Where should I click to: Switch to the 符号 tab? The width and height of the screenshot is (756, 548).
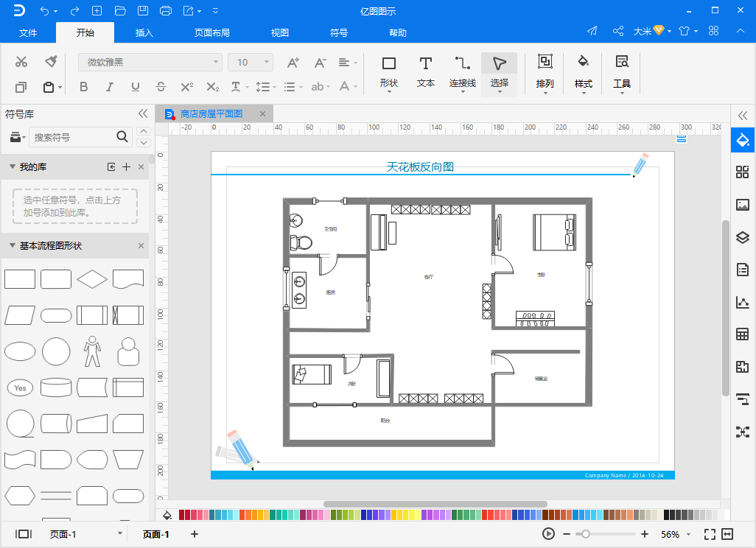pyautogui.click(x=339, y=32)
